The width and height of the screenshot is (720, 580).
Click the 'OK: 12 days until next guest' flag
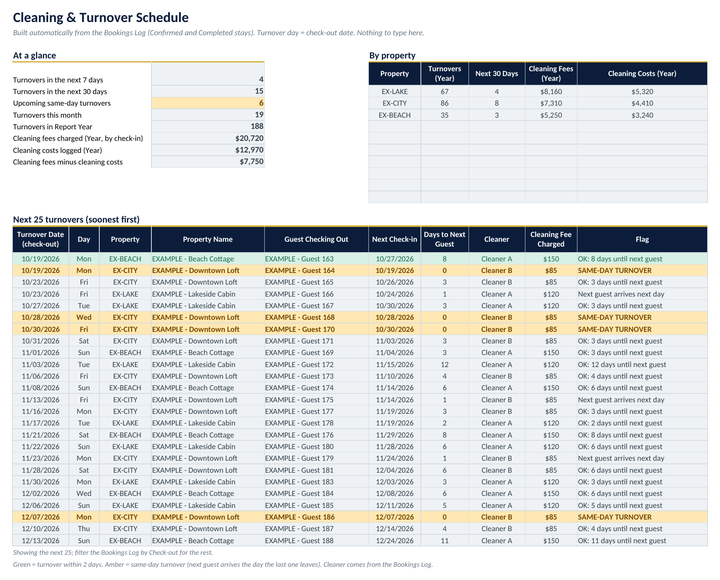(x=642, y=365)
